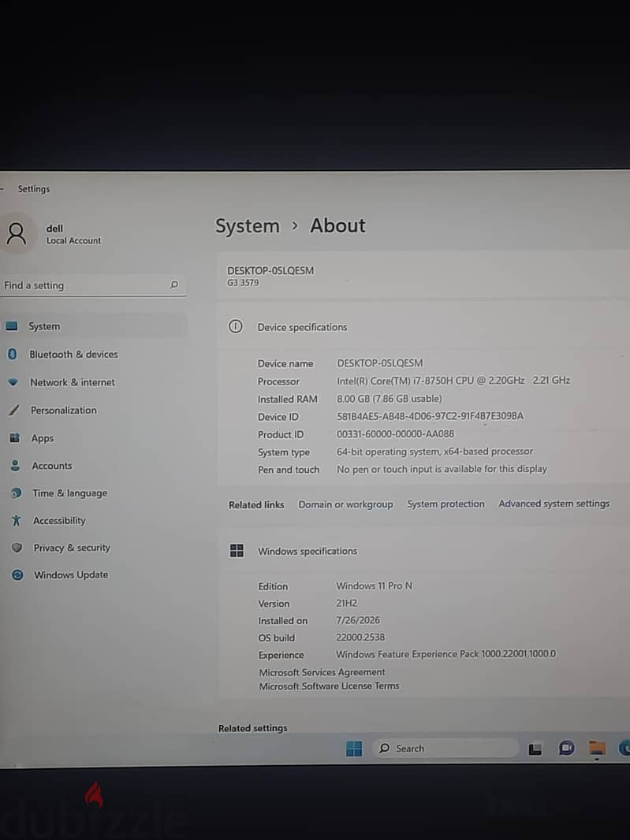The image size is (630, 840).
Task: Click the taskbar Search box
Action: click(x=445, y=748)
